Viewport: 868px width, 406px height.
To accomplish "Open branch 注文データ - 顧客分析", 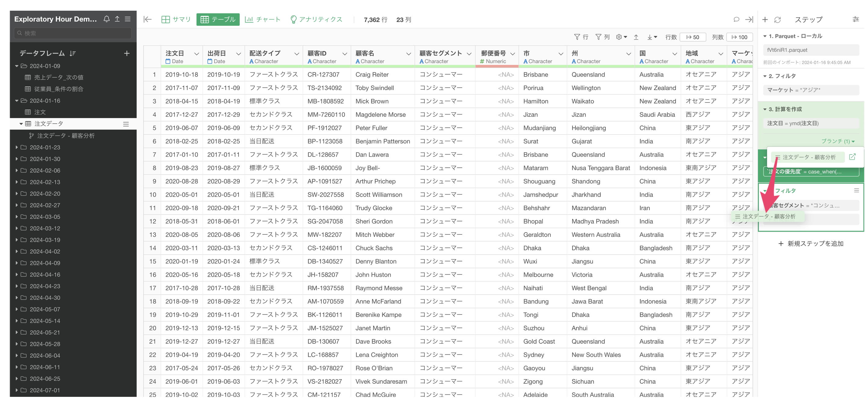I will click(66, 136).
